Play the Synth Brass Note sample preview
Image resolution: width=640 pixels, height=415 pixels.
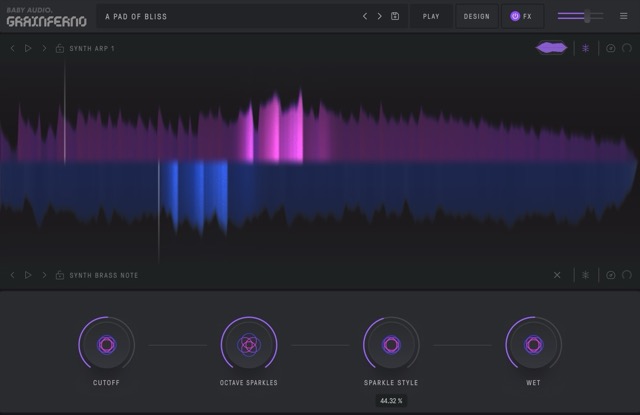28,275
